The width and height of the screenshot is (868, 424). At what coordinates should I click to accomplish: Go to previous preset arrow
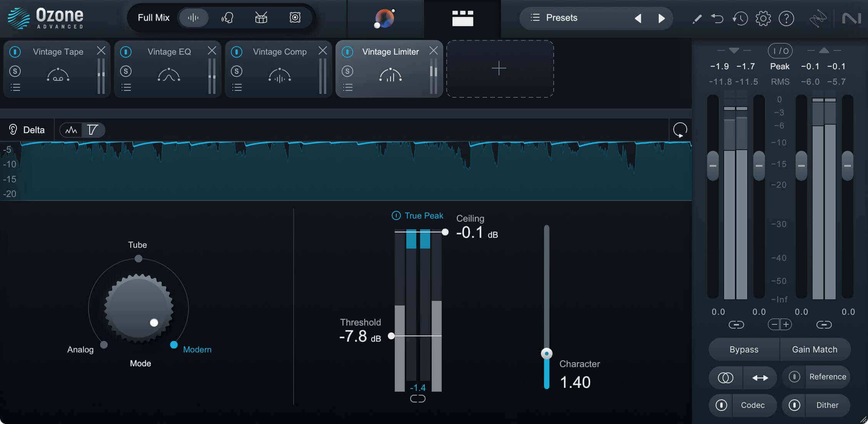click(x=638, y=18)
